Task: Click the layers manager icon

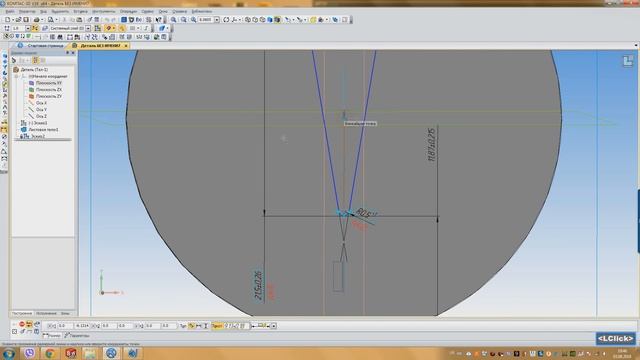Action: pos(45,28)
